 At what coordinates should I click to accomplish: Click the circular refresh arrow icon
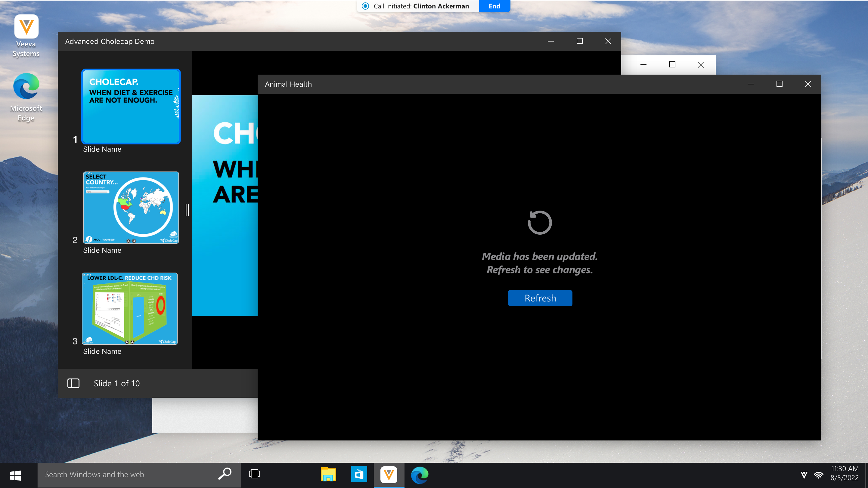(539, 222)
